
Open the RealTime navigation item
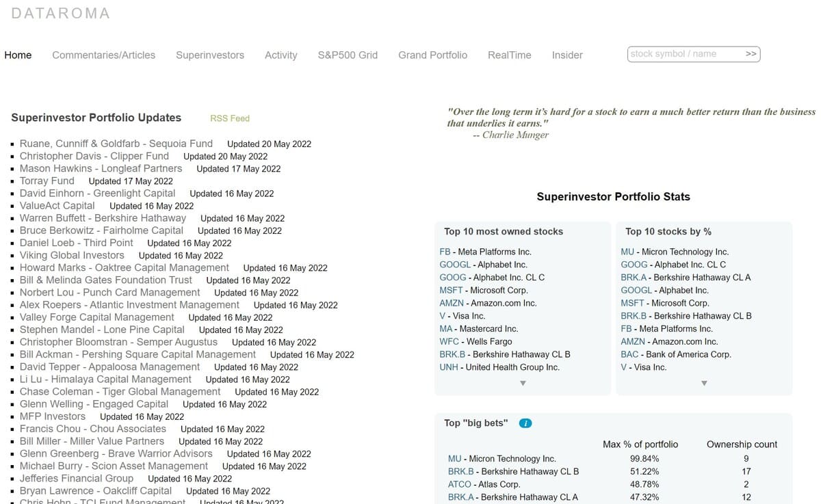509,55
